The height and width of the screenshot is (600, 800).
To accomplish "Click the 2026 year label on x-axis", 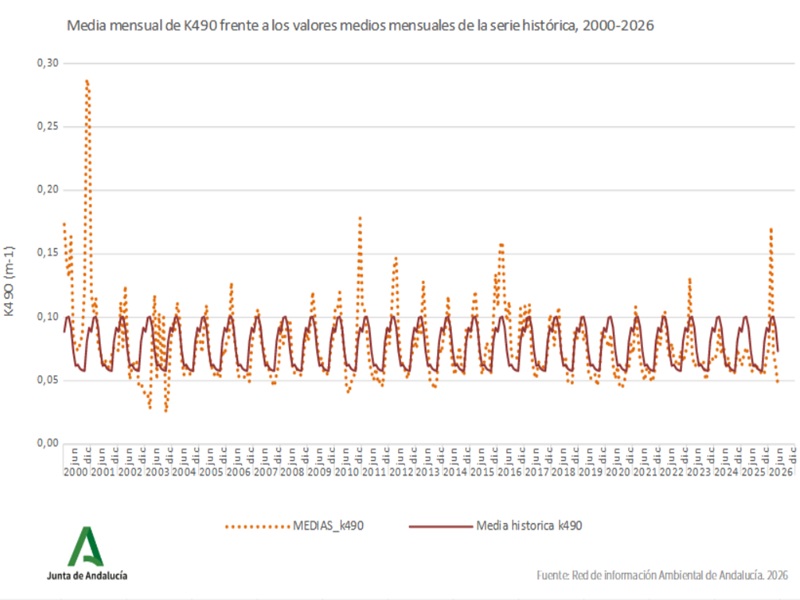I will [781, 472].
